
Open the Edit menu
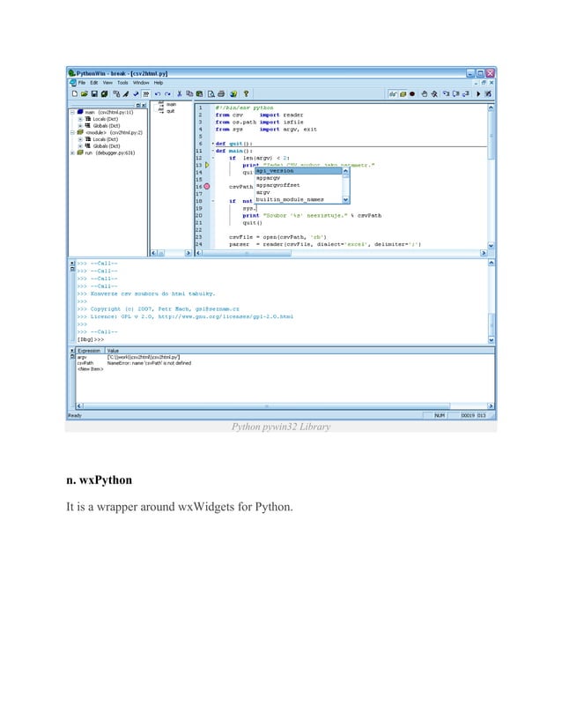[94, 83]
